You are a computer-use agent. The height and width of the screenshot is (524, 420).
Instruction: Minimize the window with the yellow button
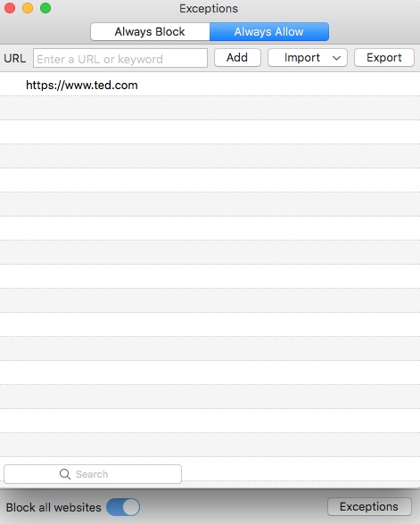[28, 8]
